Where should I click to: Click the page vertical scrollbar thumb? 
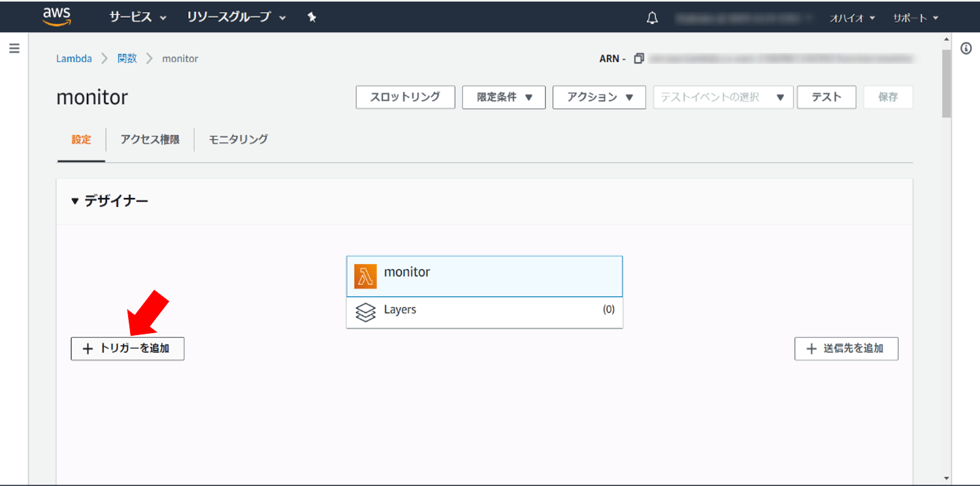point(947,84)
